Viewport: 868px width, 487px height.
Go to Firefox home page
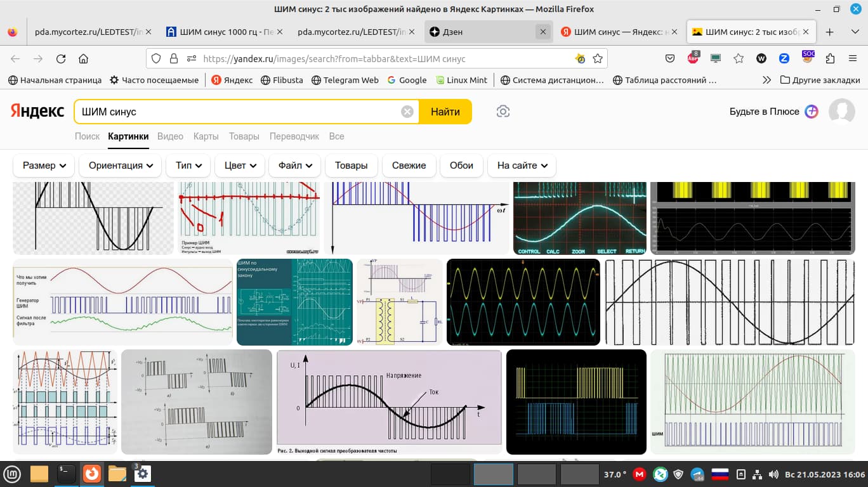[83, 58]
